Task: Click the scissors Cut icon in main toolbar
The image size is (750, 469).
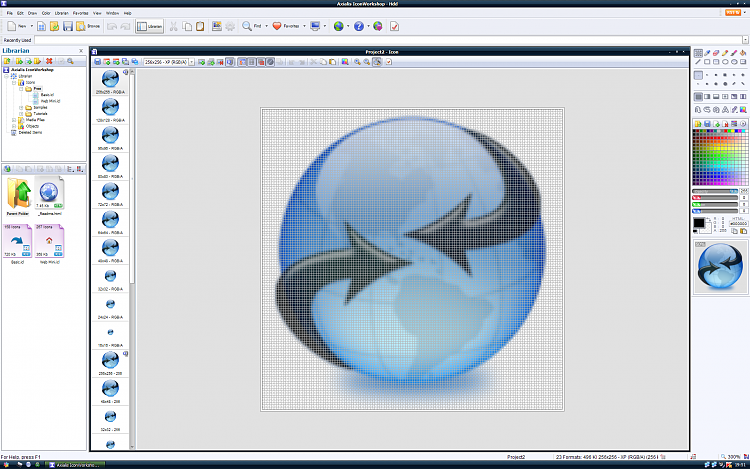Action: 174,26
